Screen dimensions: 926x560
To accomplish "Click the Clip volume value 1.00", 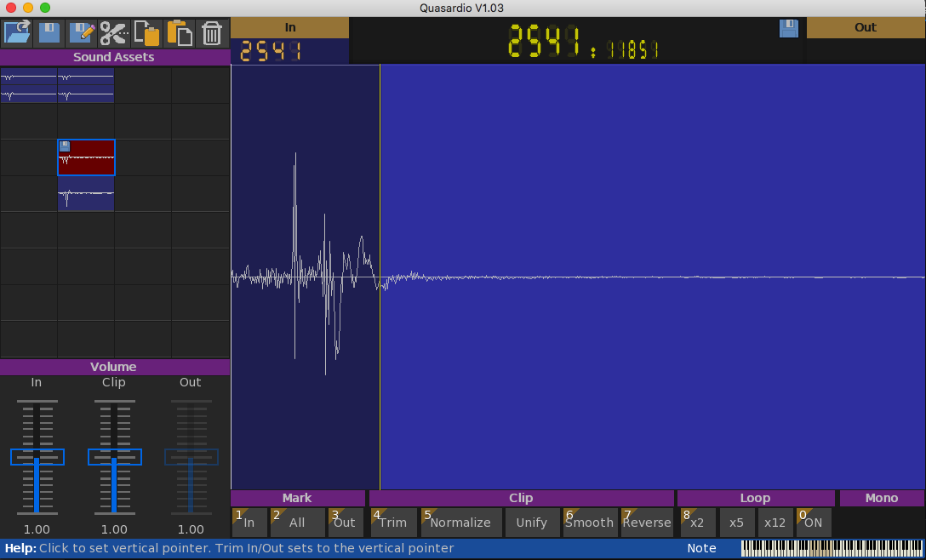I will pyautogui.click(x=114, y=529).
